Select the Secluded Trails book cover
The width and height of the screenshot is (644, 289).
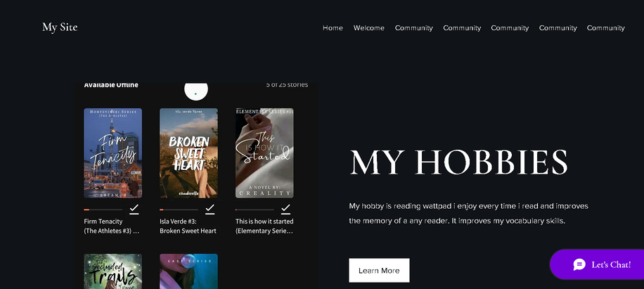[112, 271]
